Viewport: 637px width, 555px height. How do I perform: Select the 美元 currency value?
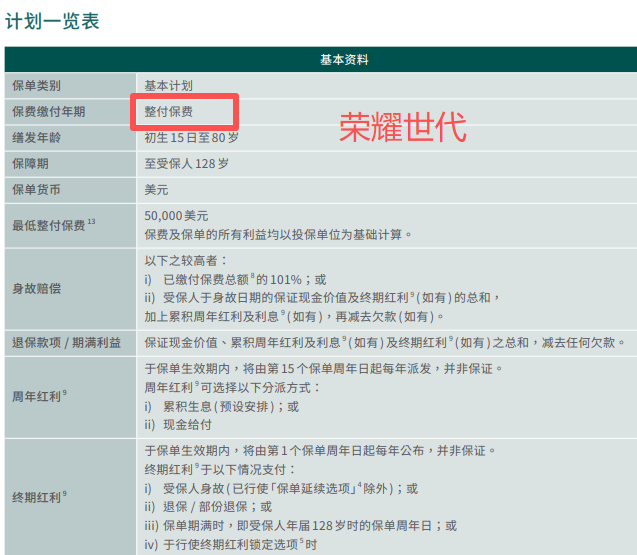pos(157,189)
